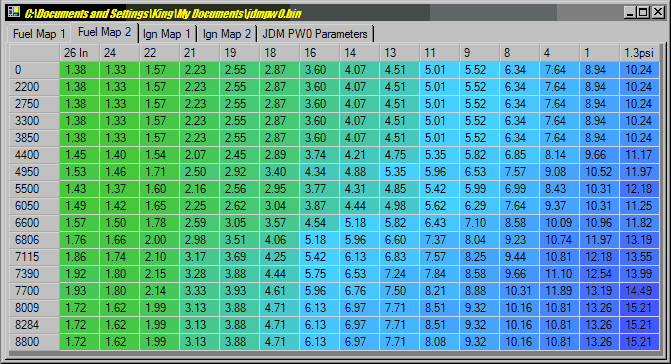Image resolution: width=671 pixels, height=364 pixels.
Task: Click the 10.24 cell in the 3850 row
Action: pos(639,138)
